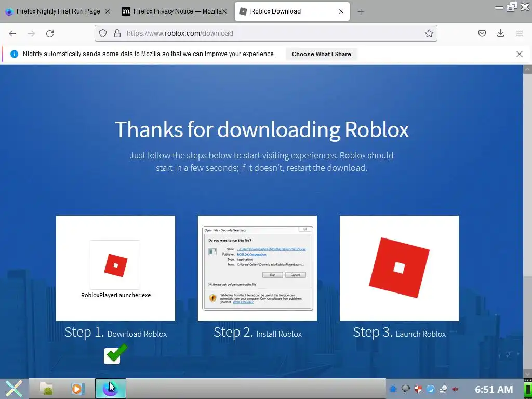Go back with the browser back arrow
This screenshot has width=532, height=399.
[12, 33]
